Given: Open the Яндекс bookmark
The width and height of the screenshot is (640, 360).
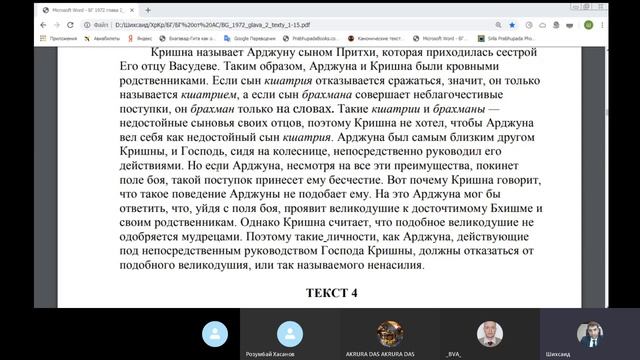Looking at the screenshot, I should (140, 38).
